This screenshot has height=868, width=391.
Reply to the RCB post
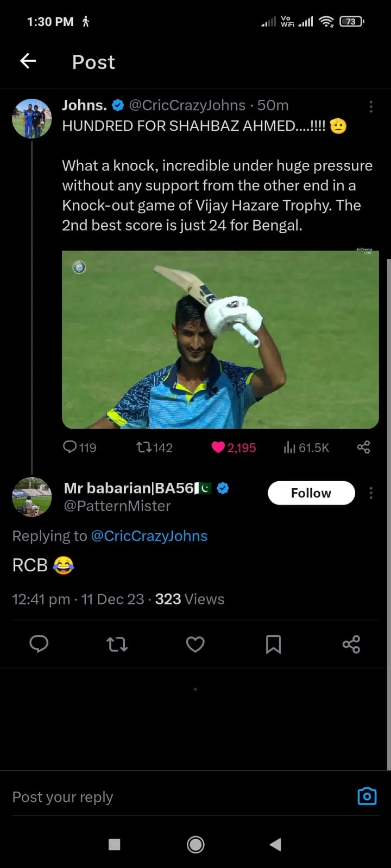coord(39,644)
